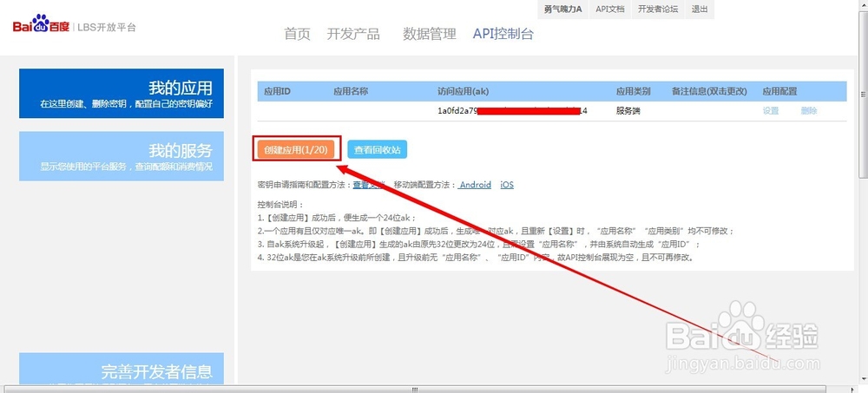Click the 访问应用(ak) column header
The height and width of the screenshot is (393, 868).
click(464, 91)
